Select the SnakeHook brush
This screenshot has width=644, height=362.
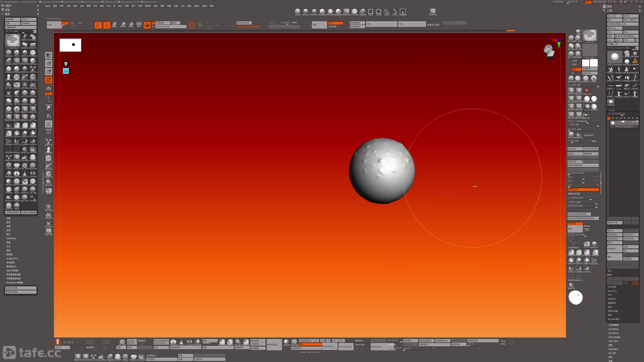[9, 198]
